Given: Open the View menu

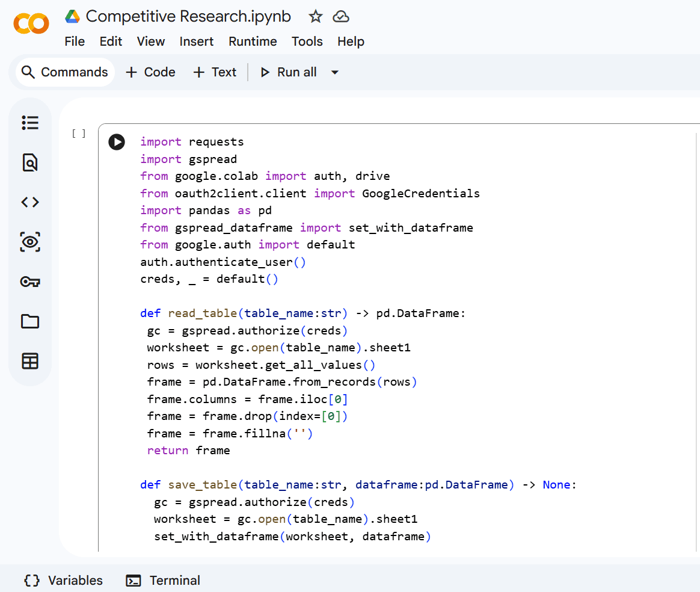Looking at the screenshot, I should tap(151, 42).
